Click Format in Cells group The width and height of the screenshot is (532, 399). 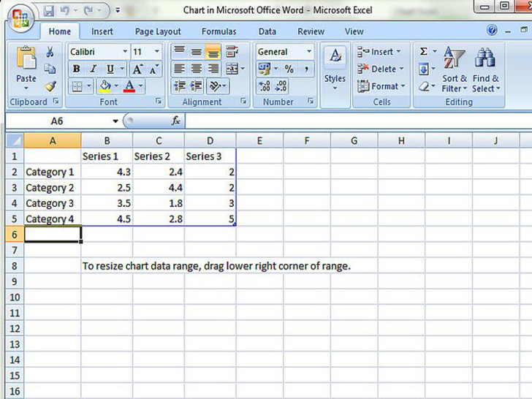coord(381,86)
